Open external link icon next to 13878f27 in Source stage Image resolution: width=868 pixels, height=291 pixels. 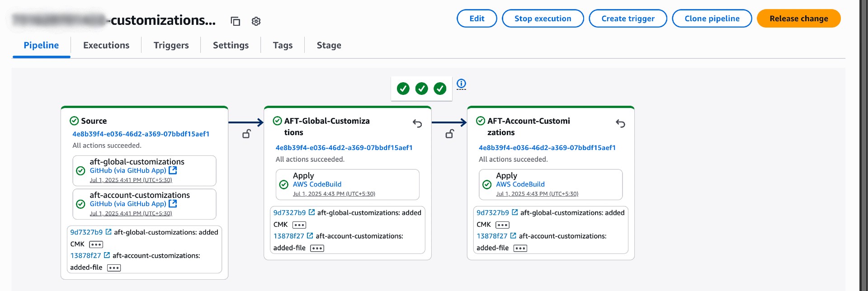(x=107, y=255)
